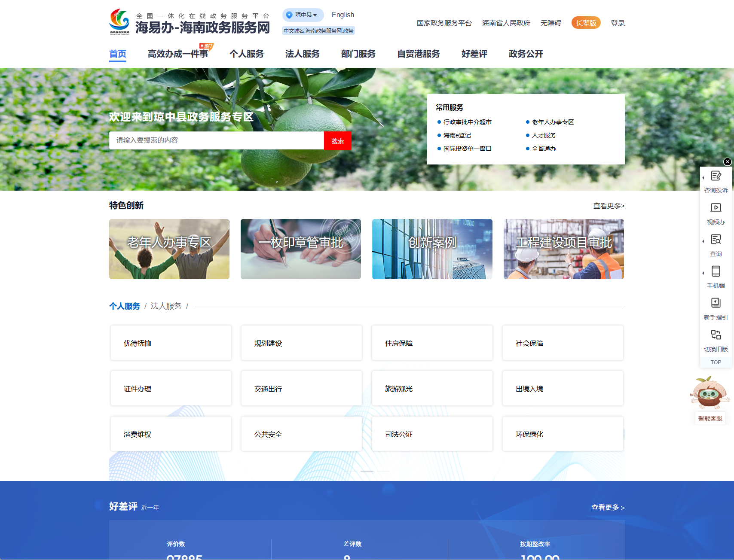
Task: Open 消费维权 service category
Action: point(171,434)
